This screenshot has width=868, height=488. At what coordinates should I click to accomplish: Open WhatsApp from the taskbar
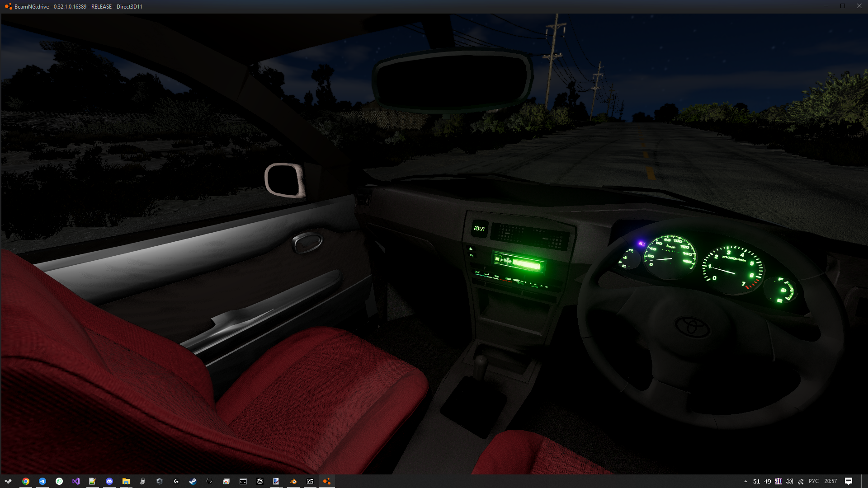[x=59, y=481]
